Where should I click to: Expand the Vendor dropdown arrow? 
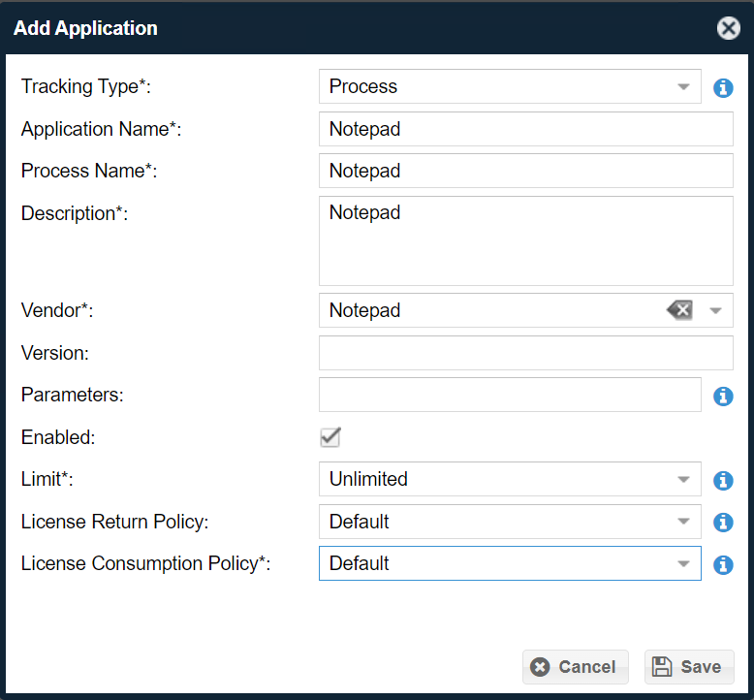pyautogui.click(x=716, y=310)
